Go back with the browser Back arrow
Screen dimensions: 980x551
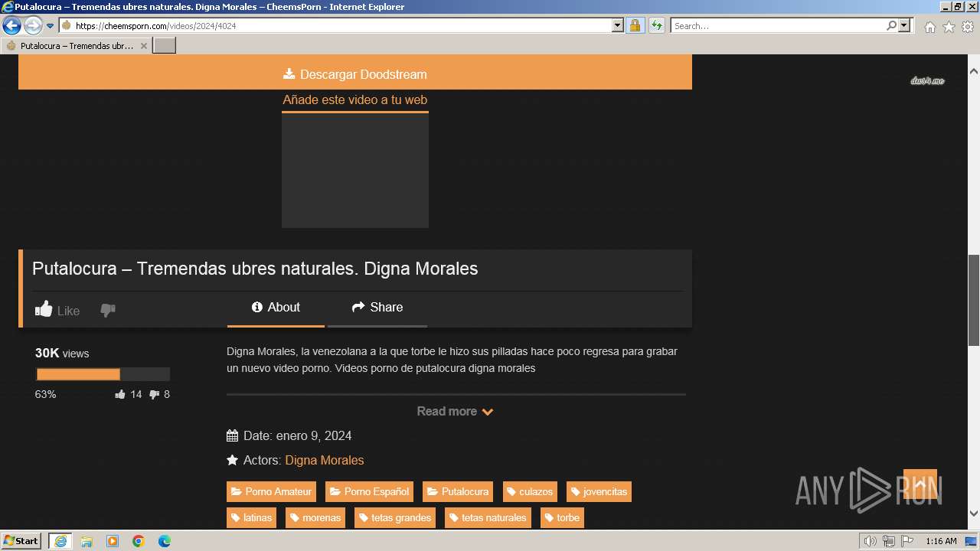click(11, 25)
